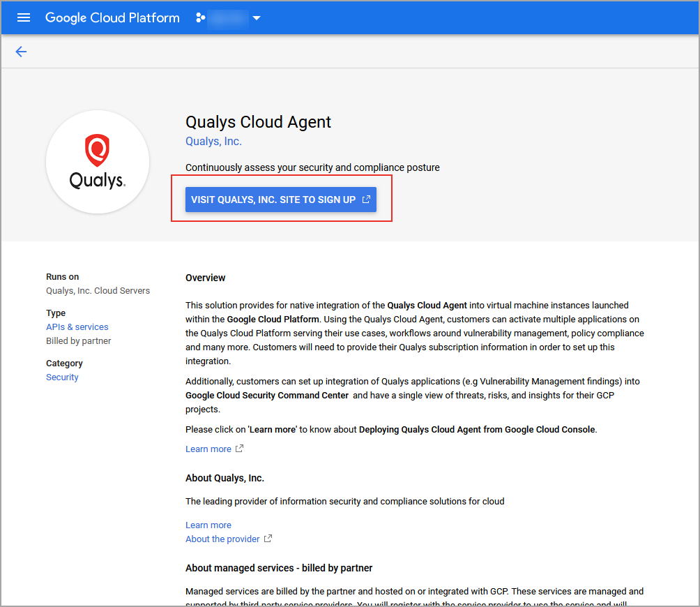Screen dimensions: 700x607
Task: Click external icon beside About the provider
Action: (x=268, y=539)
